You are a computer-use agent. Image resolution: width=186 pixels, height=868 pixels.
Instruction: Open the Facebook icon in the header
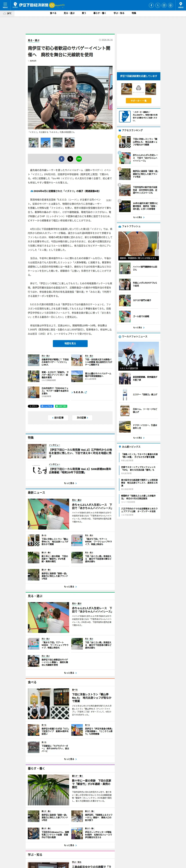[x=151, y=5]
